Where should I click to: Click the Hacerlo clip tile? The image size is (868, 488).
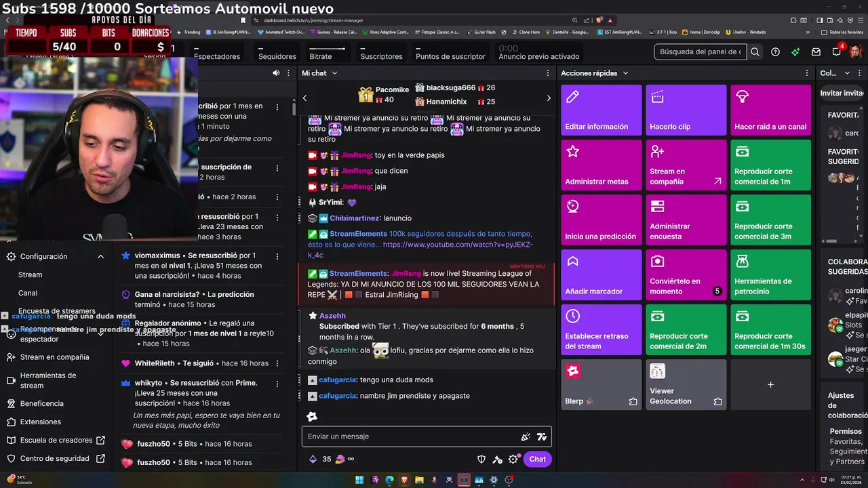(x=686, y=110)
